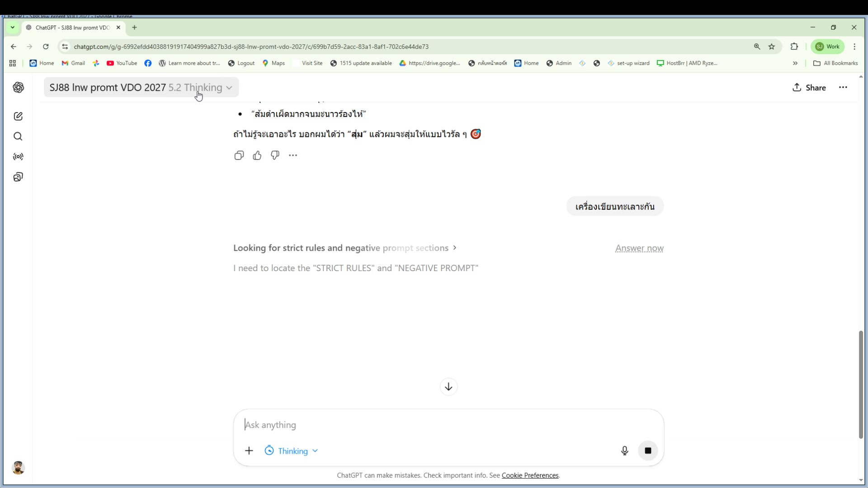The width and height of the screenshot is (868, 488).
Task: Give a thumbs up to the response
Action: tap(257, 155)
